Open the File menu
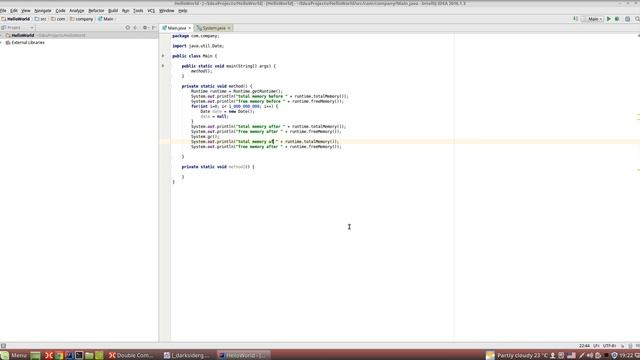 pyautogui.click(x=3, y=11)
